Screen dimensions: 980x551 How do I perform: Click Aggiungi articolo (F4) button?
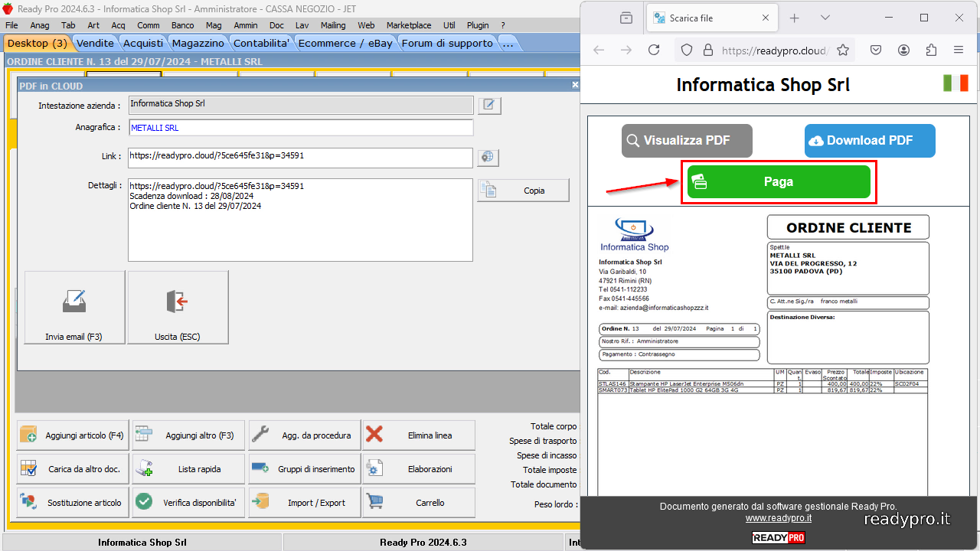[73, 435]
